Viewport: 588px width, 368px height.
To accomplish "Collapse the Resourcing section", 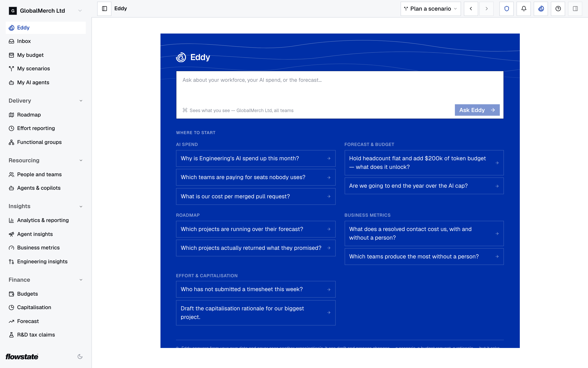I will (x=81, y=160).
